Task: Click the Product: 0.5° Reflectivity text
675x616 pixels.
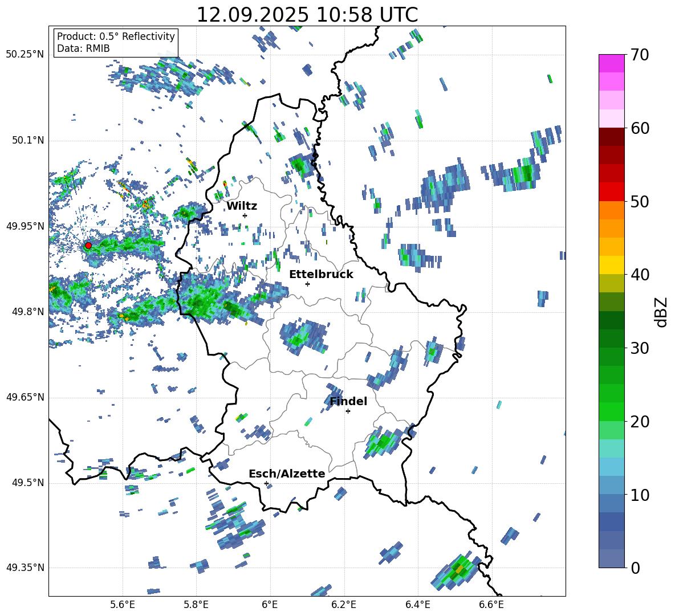Action: point(116,36)
